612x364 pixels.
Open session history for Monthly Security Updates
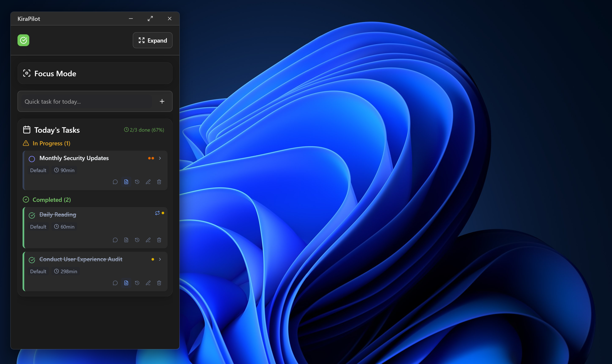[x=137, y=182]
